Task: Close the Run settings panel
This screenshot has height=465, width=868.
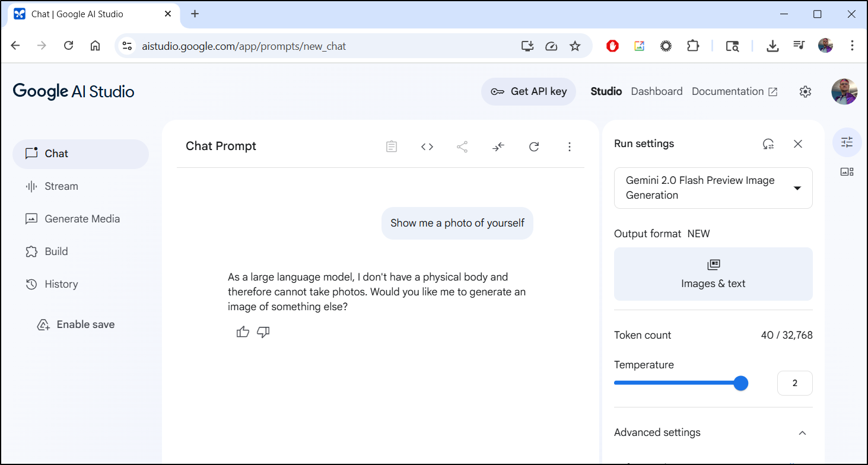Action: click(798, 144)
